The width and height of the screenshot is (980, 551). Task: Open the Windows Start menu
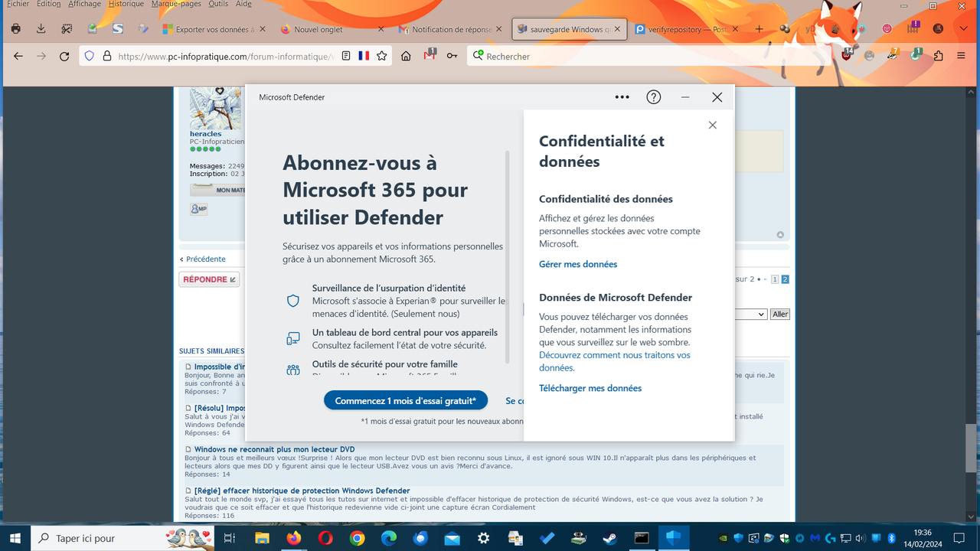tap(15, 539)
